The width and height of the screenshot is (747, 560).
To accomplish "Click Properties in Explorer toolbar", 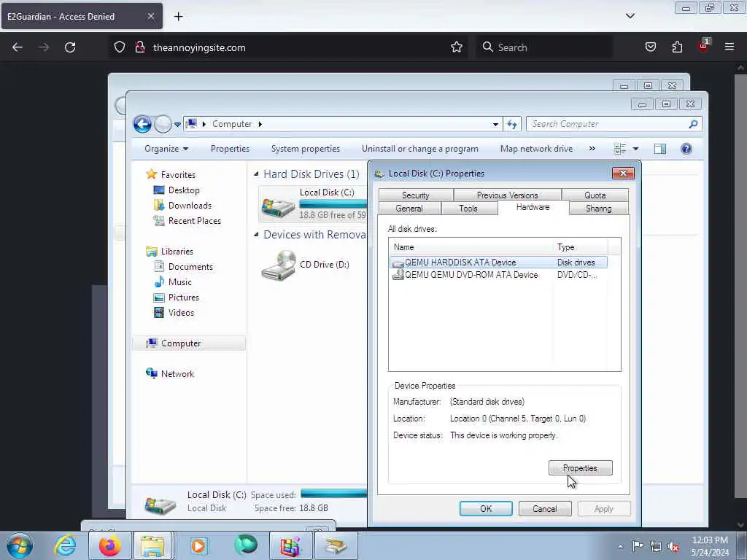I will pos(230,149).
